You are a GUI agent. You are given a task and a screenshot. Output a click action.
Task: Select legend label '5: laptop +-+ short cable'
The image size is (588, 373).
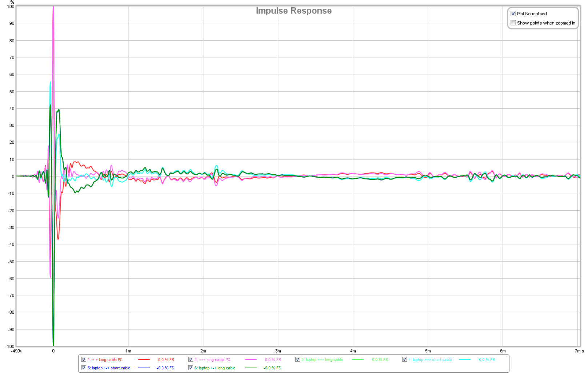[x=109, y=368]
